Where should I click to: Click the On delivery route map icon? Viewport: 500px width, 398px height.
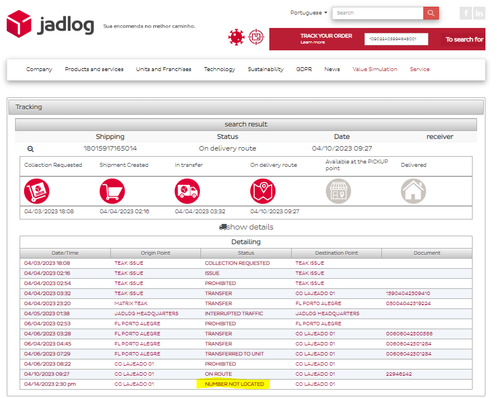click(x=263, y=191)
